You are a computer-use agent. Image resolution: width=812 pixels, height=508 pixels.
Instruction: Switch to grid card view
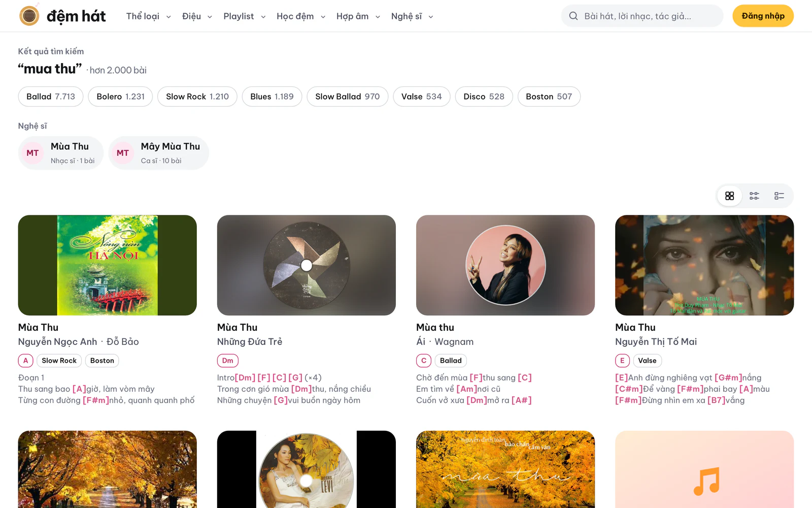730,196
